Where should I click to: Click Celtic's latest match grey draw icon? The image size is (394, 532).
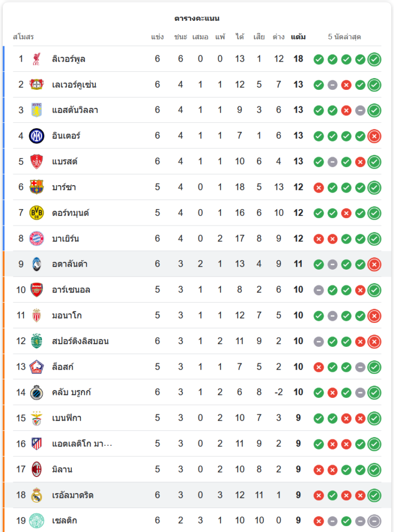pos(374,521)
